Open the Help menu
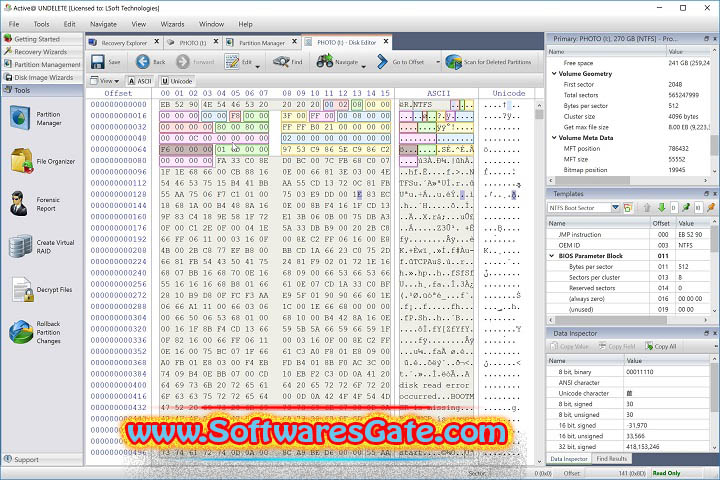Viewport: 720px width, 480px height. 245,24
